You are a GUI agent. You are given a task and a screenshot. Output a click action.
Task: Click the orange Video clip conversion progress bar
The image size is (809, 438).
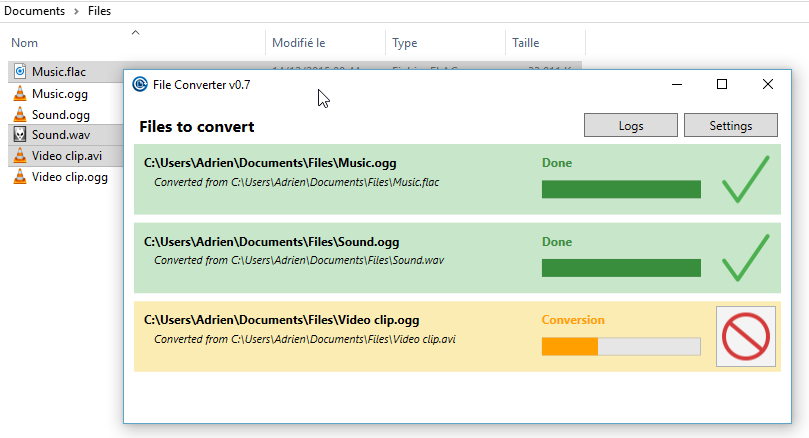click(620, 346)
